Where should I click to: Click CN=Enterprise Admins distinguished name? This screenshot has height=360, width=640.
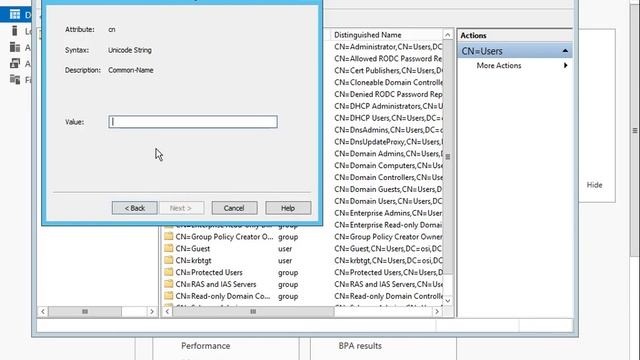388,213
